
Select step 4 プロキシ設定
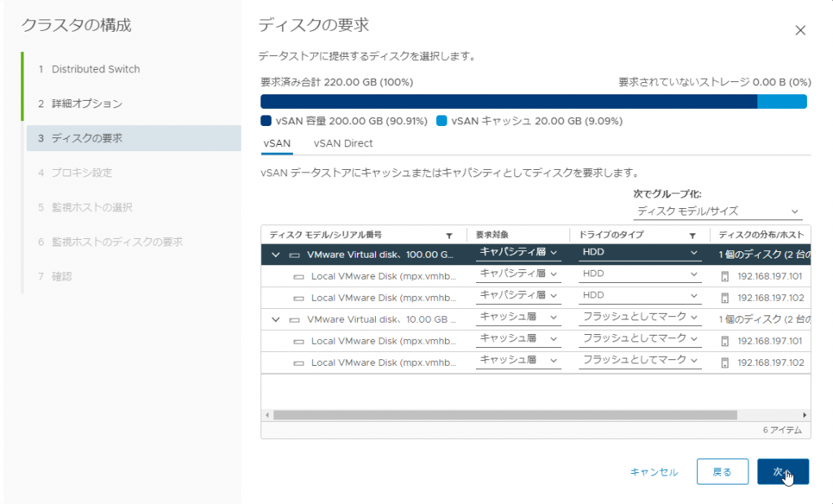[76, 172]
